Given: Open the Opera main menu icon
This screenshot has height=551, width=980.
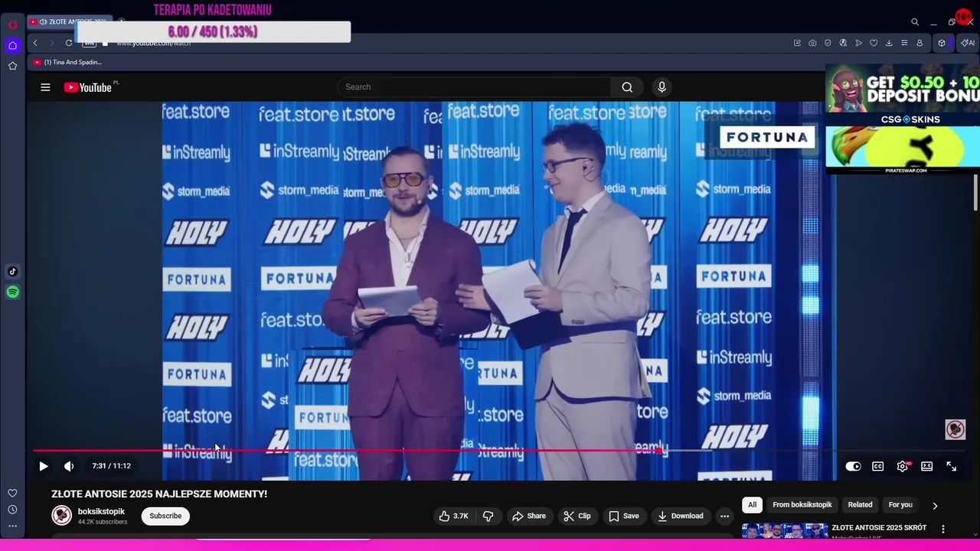Looking at the screenshot, I should (x=12, y=24).
